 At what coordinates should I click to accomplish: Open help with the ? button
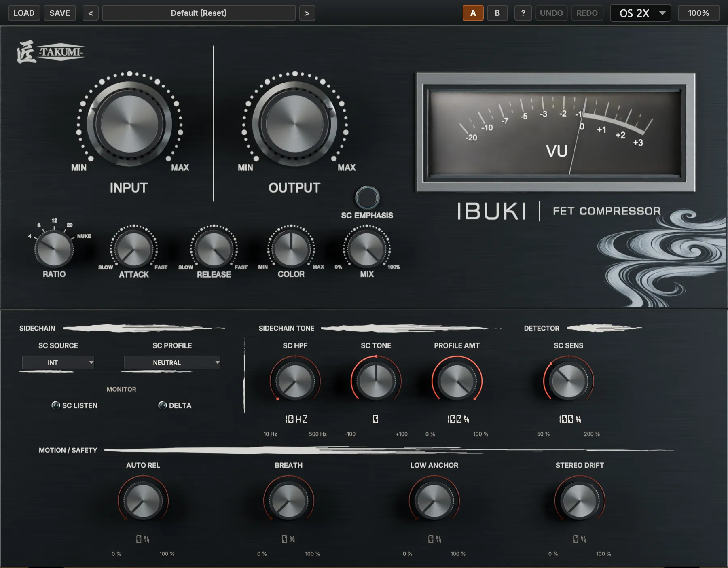(x=523, y=13)
